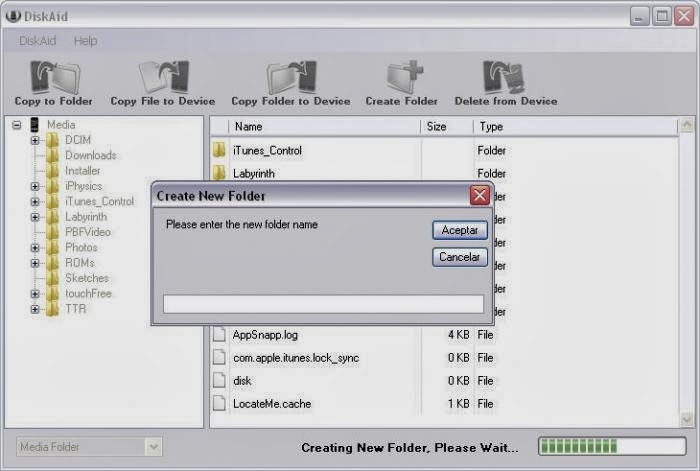Viewport: 700px width, 471px height.
Task: Click the iTunes_Control folder icon in file list
Action: point(219,150)
